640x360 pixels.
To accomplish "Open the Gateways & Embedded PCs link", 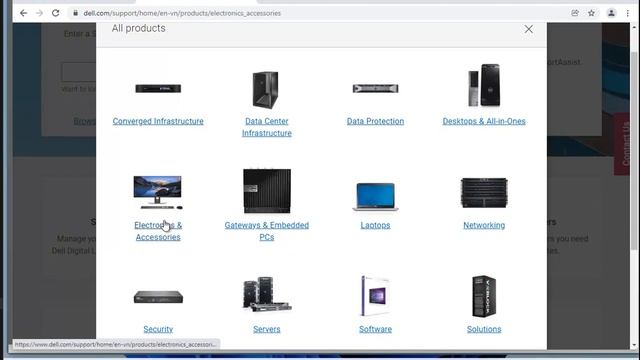I will click(x=267, y=231).
